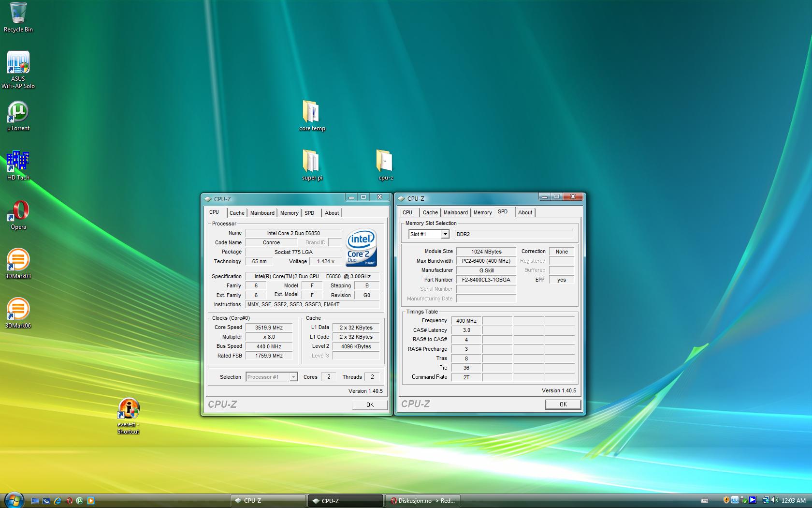Open the everest shortcut icon
812x508 pixels.
[x=128, y=416]
